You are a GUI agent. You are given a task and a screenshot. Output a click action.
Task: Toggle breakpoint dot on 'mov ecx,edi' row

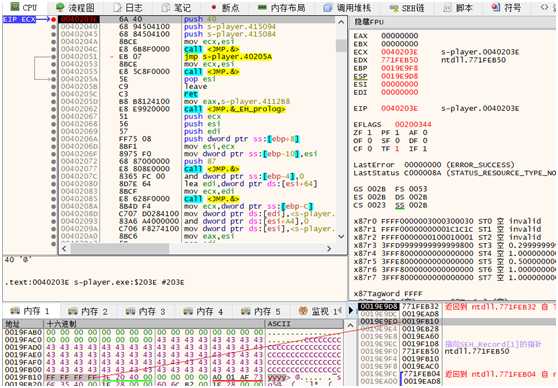click(x=53, y=191)
